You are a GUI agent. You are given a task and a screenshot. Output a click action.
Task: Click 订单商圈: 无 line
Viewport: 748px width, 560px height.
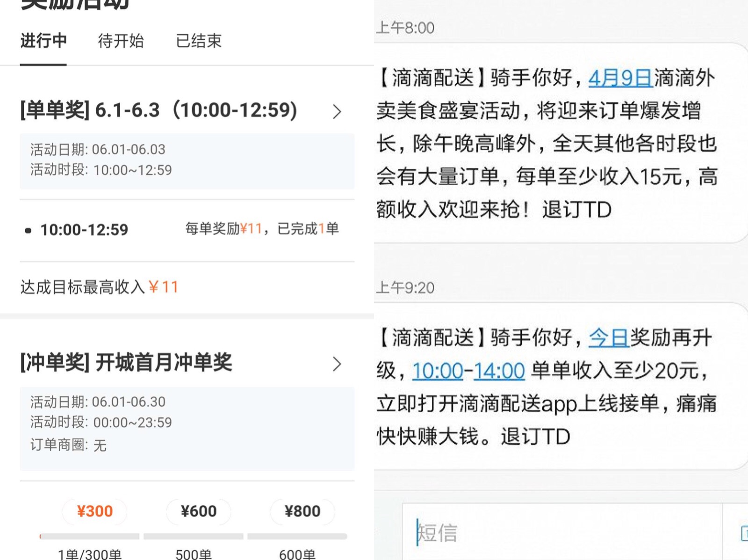pos(68,445)
